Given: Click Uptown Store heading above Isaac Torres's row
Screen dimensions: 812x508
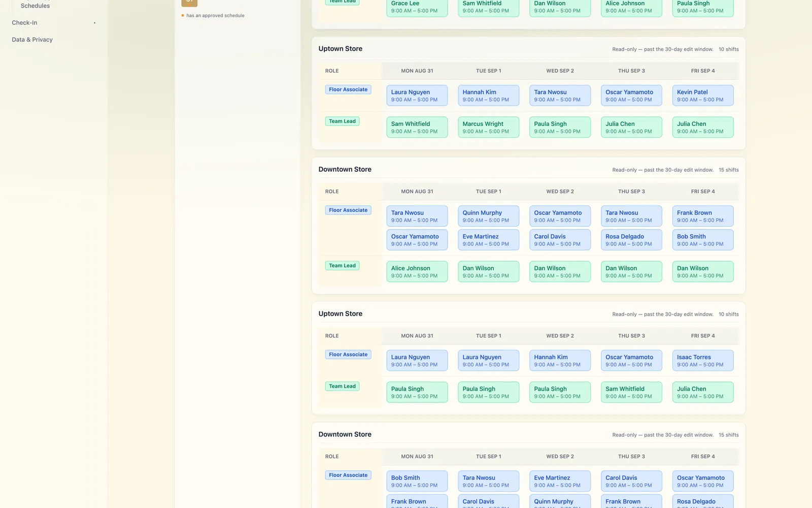Looking at the screenshot, I should pos(341,314).
